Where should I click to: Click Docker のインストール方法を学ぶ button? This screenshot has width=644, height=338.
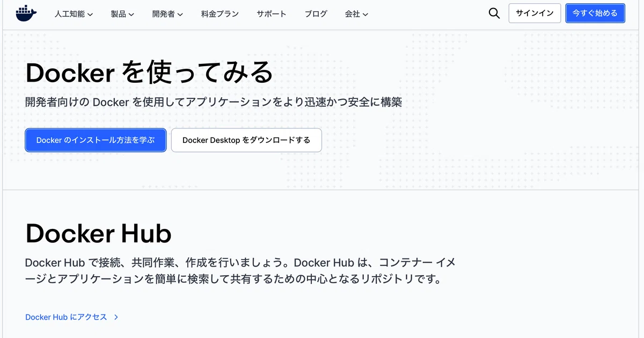[x=96, y=140]
